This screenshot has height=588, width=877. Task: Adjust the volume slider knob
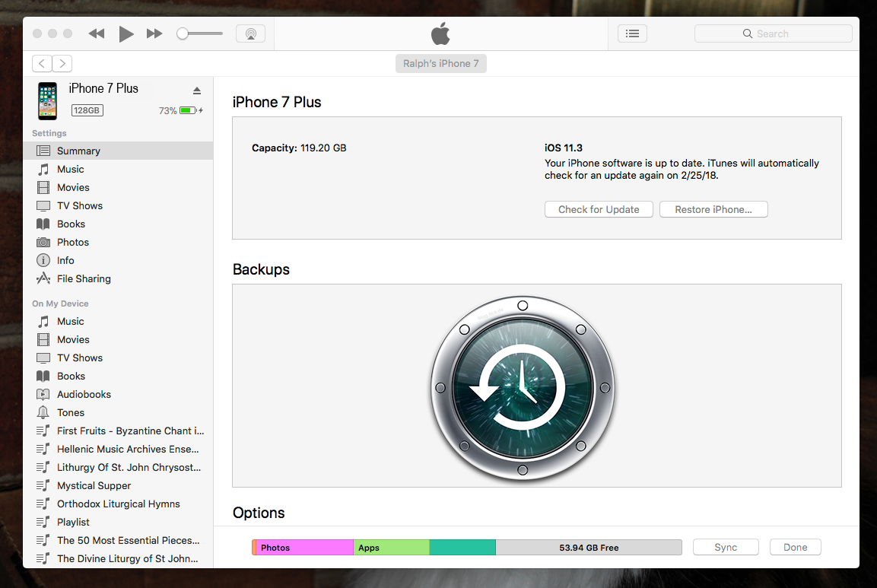(x=183, y=33)
